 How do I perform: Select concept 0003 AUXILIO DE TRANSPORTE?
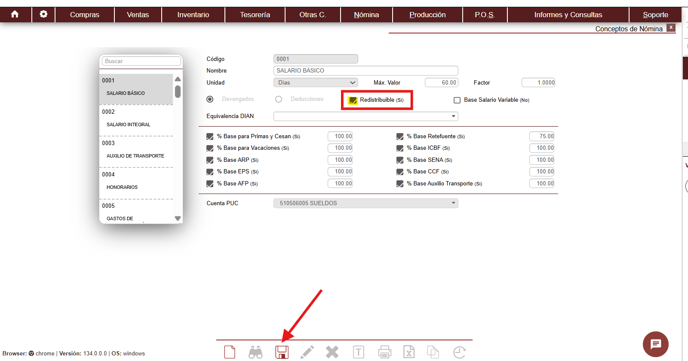pos(136,151)
